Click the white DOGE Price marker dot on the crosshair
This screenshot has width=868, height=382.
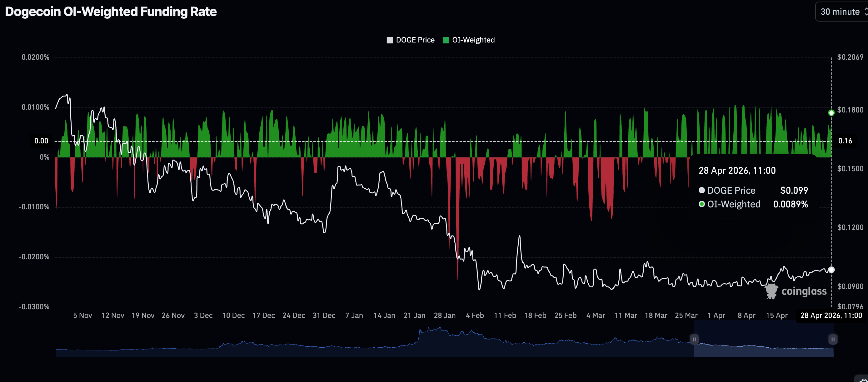click(831, 270)
